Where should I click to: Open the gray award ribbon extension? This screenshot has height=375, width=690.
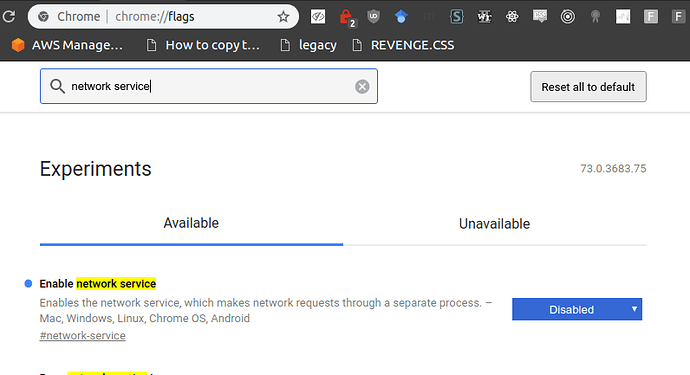pyautogui.click(x=595, y=17)
